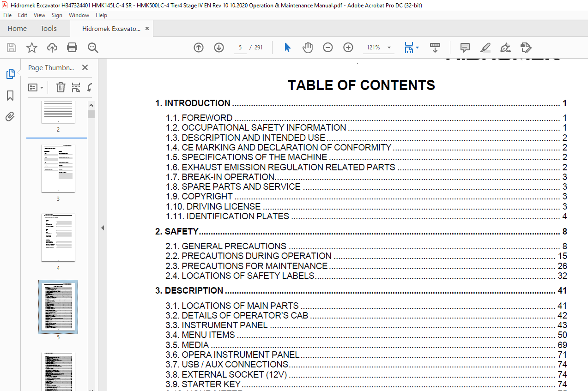Select page 5 thumbnail
Screen dimensions: 588x391
58,307
